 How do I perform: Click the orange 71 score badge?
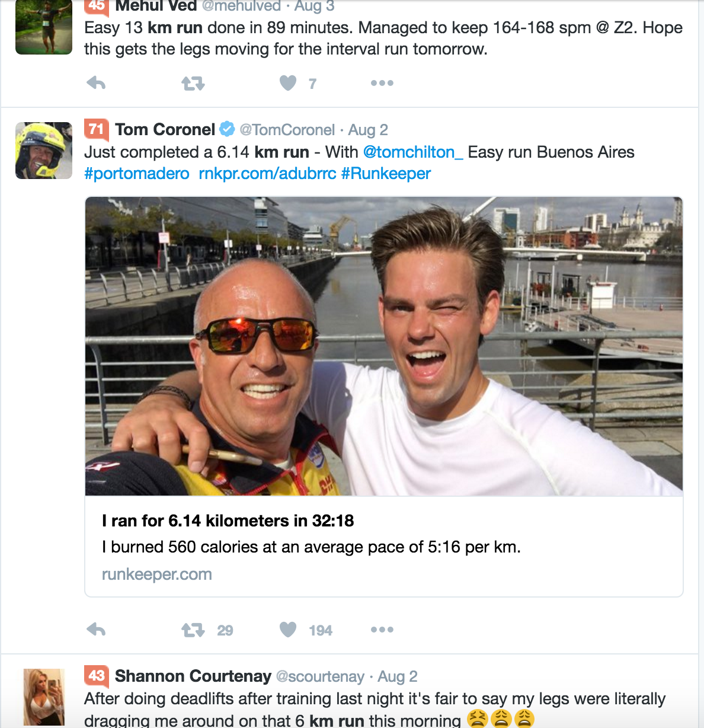click(x=97, y=129)
